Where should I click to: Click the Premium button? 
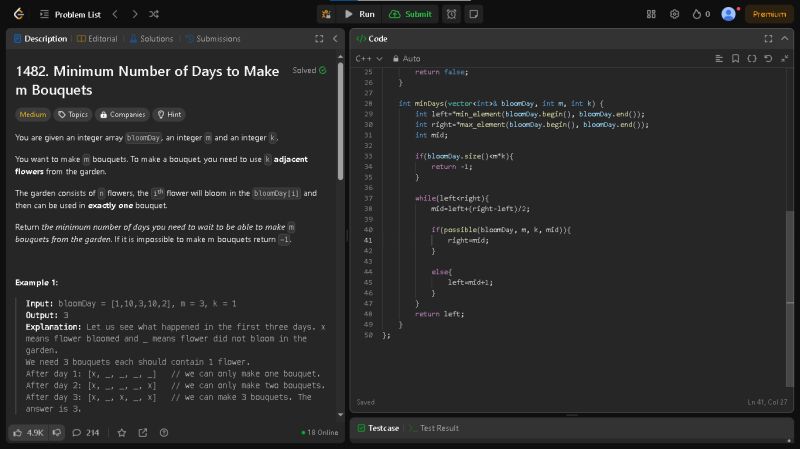pos(769,14)
